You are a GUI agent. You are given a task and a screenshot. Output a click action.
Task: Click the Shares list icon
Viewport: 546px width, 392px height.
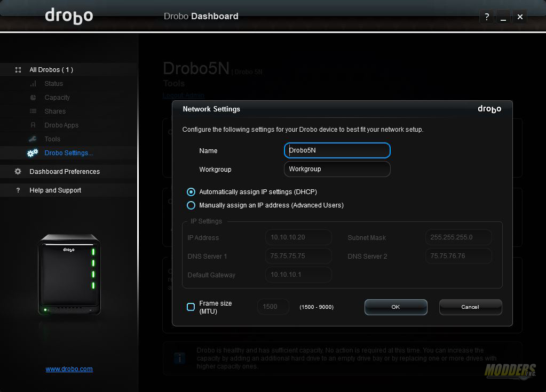pyautogui.click(x=33, y=111)
